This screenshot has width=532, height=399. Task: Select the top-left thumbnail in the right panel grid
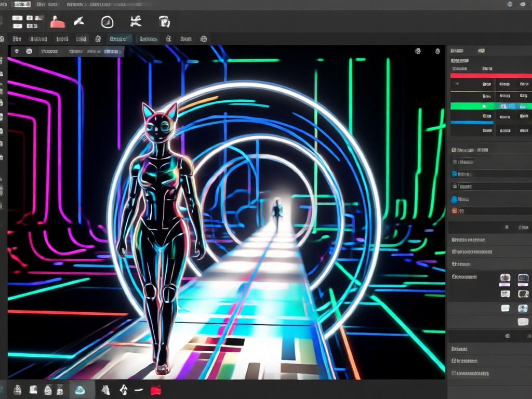coord(505,277)
